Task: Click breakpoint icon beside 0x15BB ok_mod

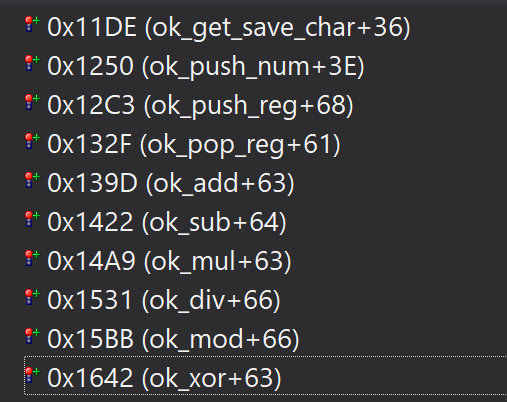Action: [x=33, y=337]
